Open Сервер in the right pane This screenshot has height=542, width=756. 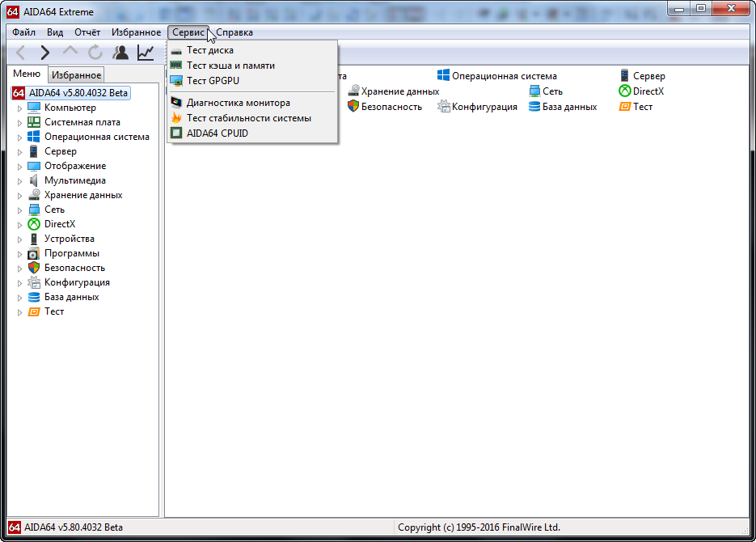(642, 76)
